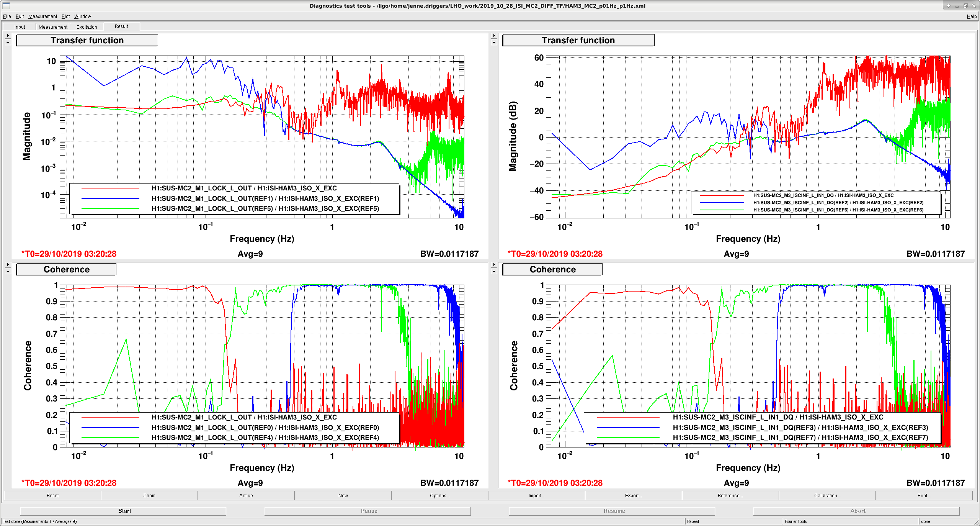Image resolution: width=980 pixels, height=526 pixels.
Task: Click the up-arrow icon beside top-left Transfer function plot
Action: coord(8,42)
